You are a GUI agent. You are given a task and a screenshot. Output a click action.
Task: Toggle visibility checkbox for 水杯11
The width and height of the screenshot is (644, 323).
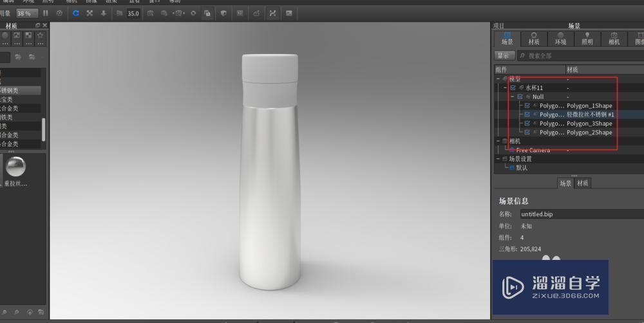click(513, 88)
